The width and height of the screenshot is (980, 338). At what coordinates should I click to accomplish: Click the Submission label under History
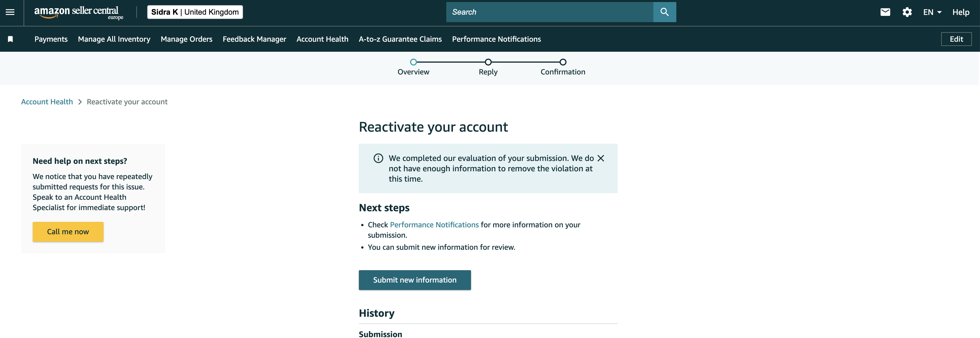click(380, 334)
